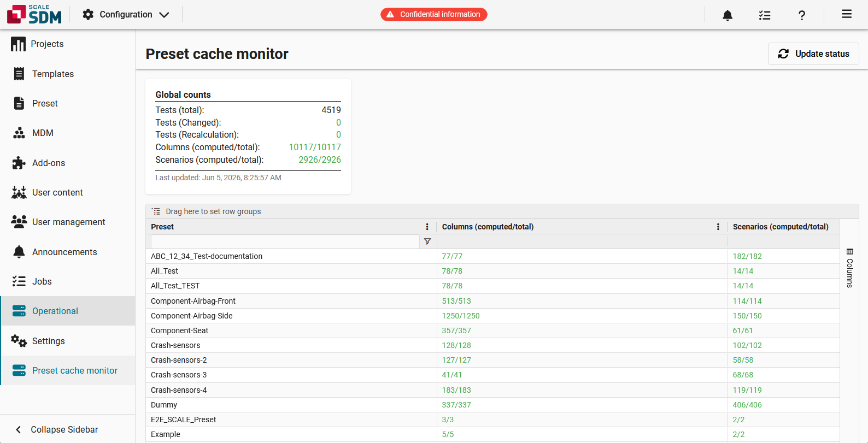Open Columns (computed/total) column options menu
This screenshot has width=868, height=443.
718,227
